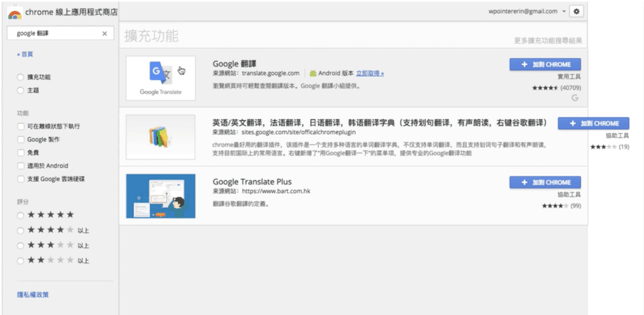The width and height of the screenshot is (644, 315).
Task: Go back via the « 首頁 link
Action: tap(25, 54)
